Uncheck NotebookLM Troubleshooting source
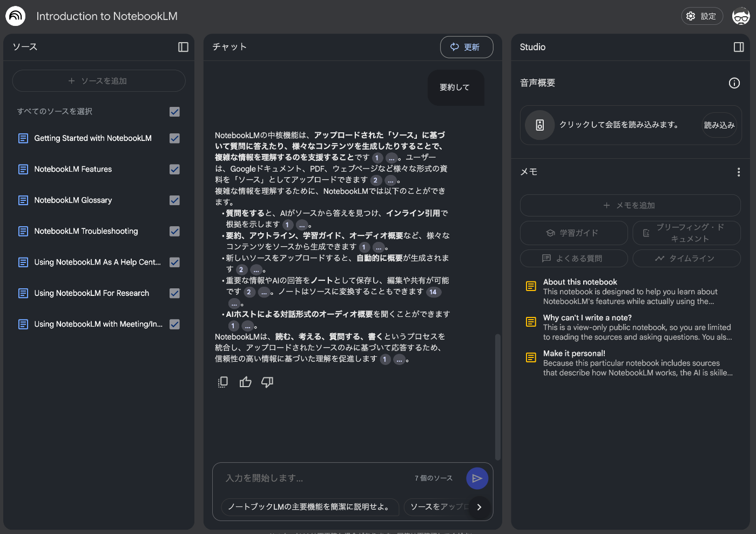The image size is (756, 534). (174, 231)
